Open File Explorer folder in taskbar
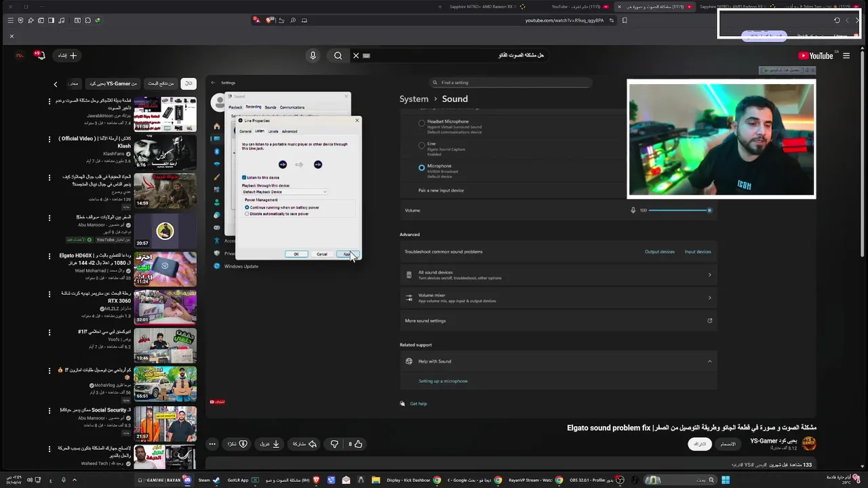This screenshot has height=488, width=868. pos(376,480)
